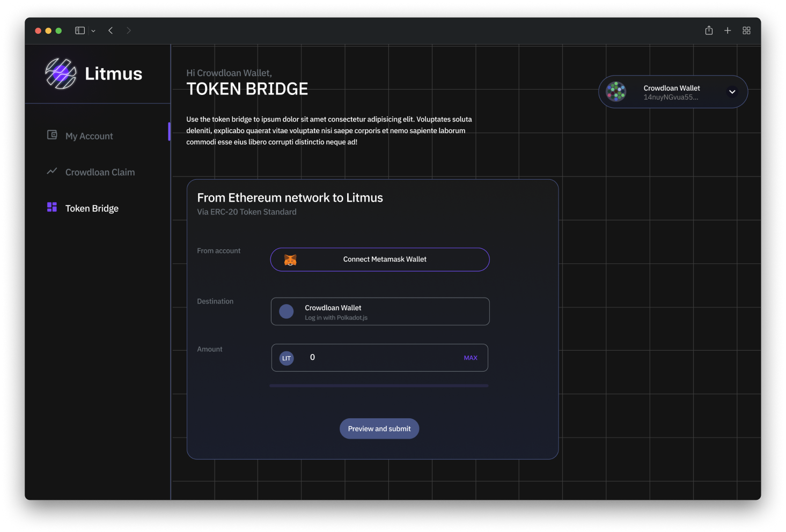Click the LIT token badge
Image resolution: width=786 pixels, height=532 pixels.
[287, 358]
